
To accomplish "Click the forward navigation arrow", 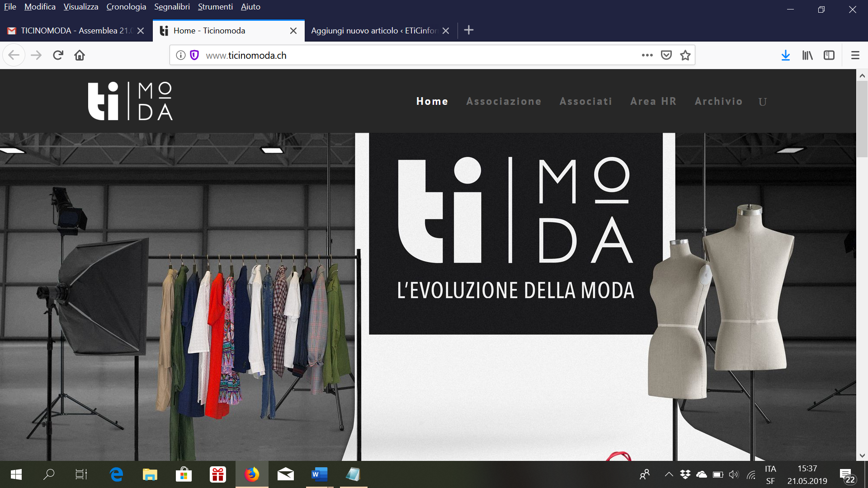I will 36,55.
